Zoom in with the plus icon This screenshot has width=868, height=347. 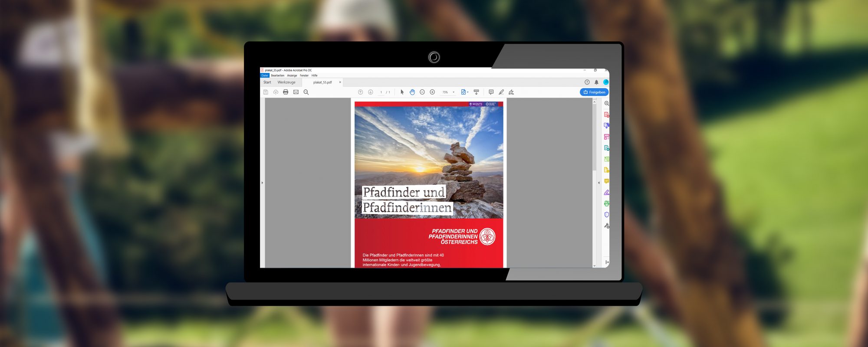pos(432,92)
